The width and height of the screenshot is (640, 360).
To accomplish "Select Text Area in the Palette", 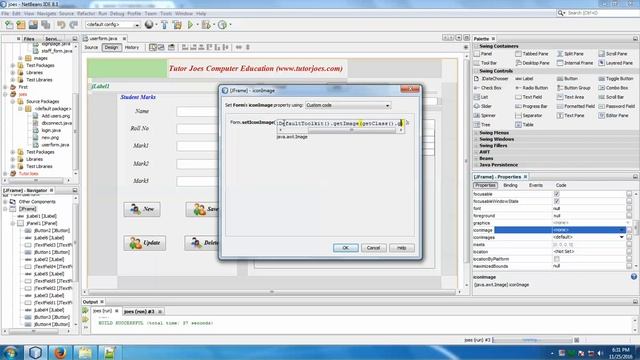I will tap(571, 97).
